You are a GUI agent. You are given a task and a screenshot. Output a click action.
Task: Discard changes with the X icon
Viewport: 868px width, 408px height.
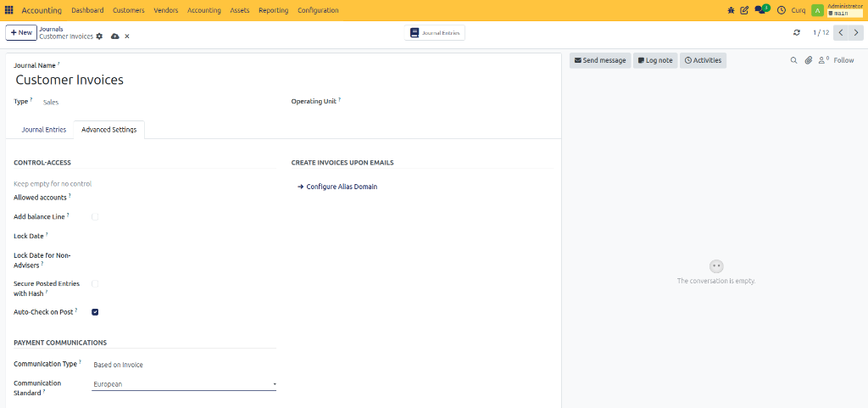click(x=127, y=36)
